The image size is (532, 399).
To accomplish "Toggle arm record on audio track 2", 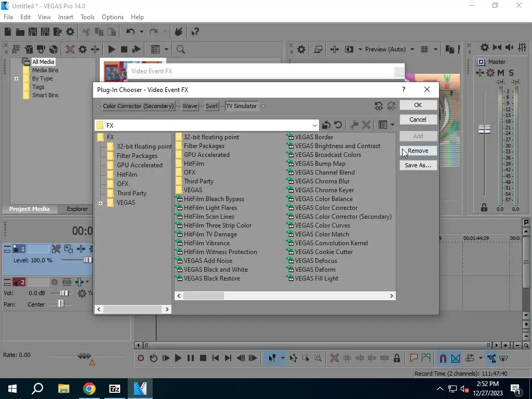I will pos(54,282).
